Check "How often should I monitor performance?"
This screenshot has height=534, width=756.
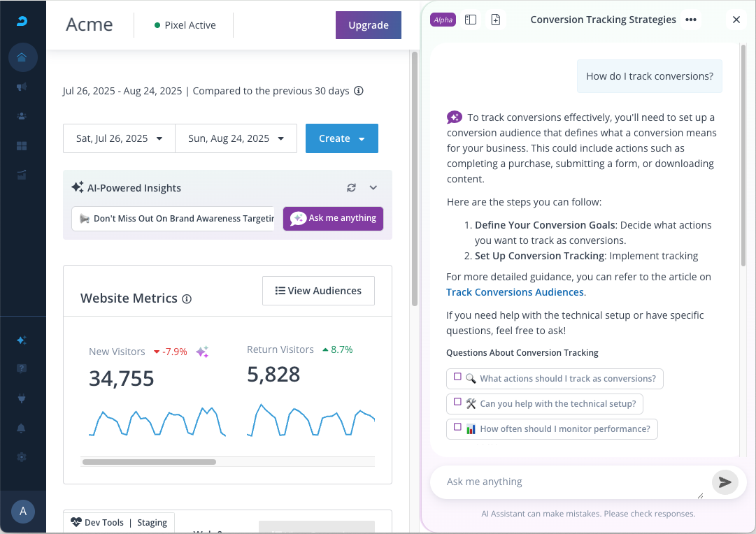tap(457, 427)
